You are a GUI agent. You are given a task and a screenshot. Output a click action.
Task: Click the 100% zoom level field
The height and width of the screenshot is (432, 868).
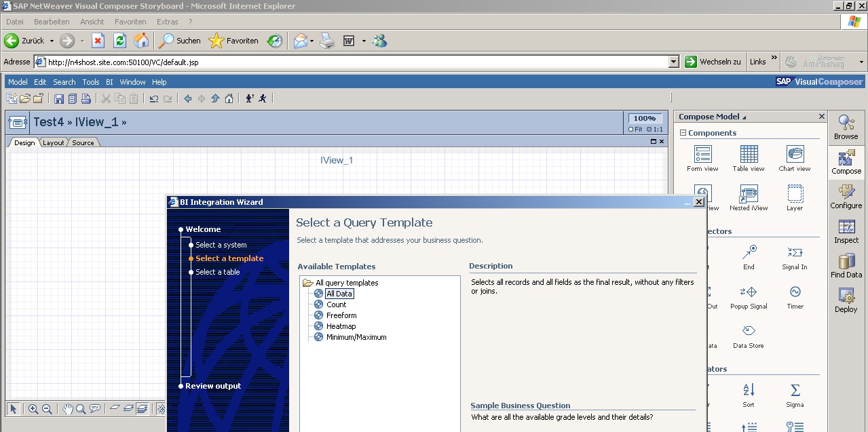(644, 118)
